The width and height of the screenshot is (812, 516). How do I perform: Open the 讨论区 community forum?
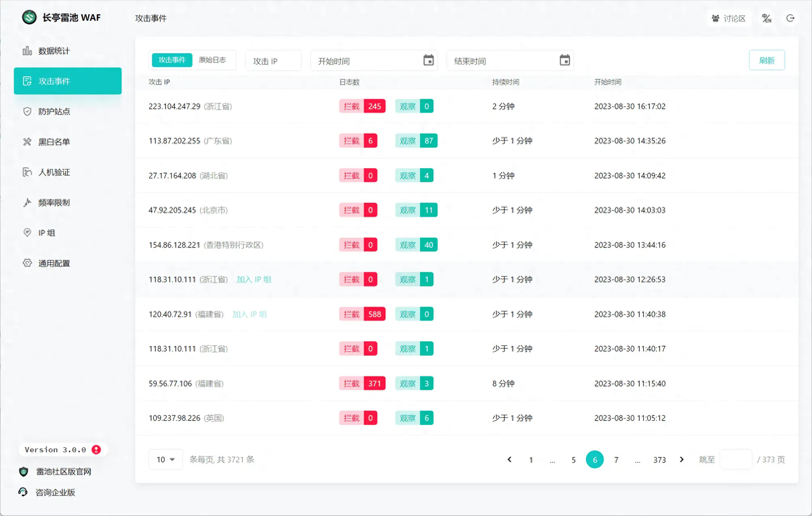coord(729,18)
